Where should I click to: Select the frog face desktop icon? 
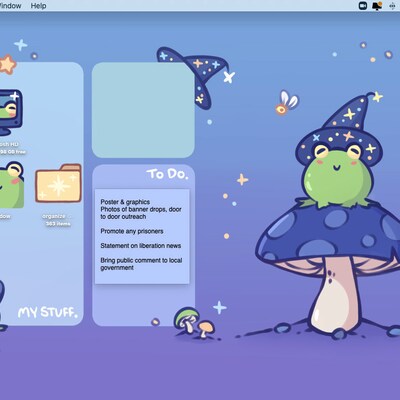(x=11, y=185)
